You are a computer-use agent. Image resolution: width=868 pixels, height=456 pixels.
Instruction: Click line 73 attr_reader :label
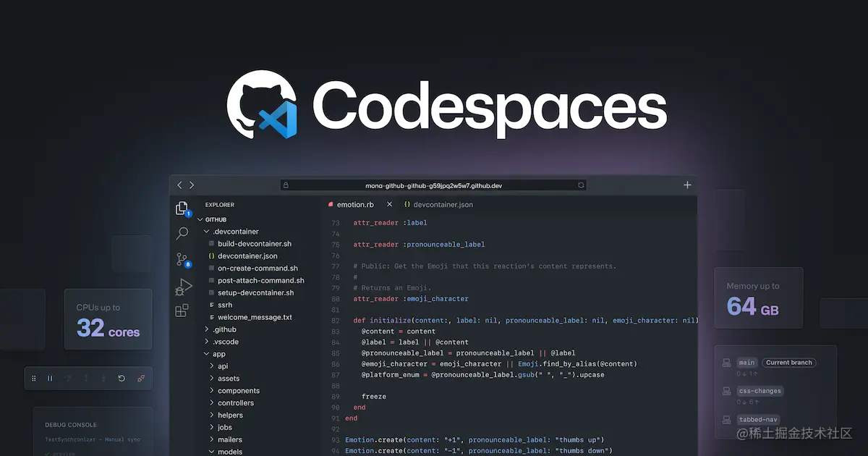pos(391,223)
